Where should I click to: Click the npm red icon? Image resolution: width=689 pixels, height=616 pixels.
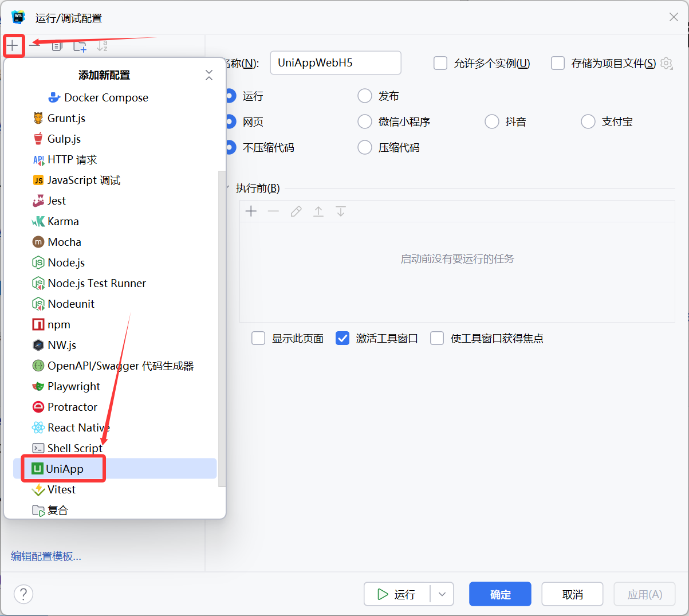tap(38, 324)
